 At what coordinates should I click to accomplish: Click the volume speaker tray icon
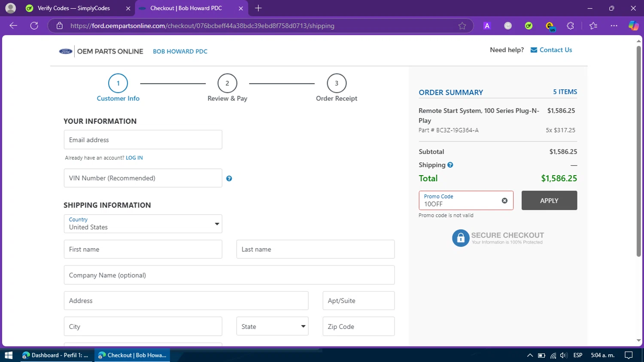564,355
